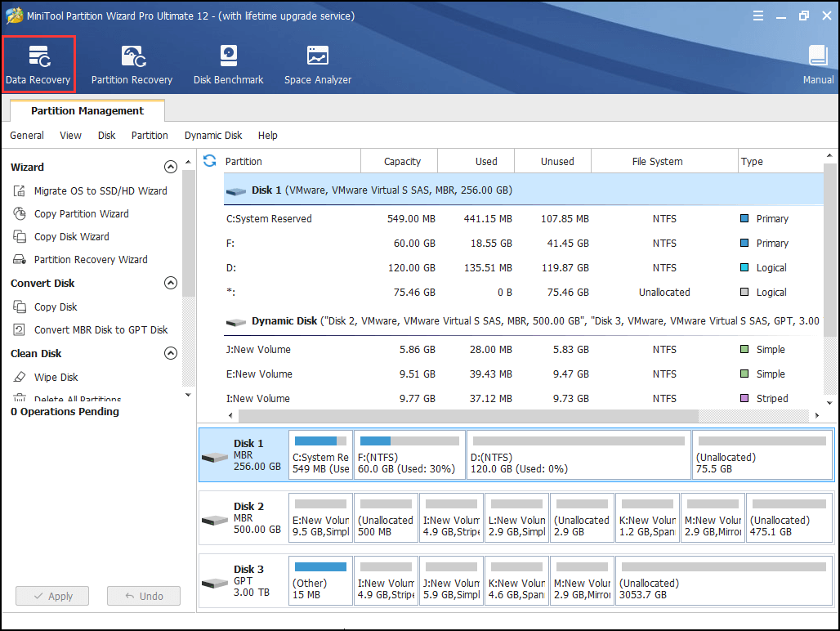This screenshot has height=631, width=840.
Task: Collapse the Convert Disk section
Action: tap(170, 283)
